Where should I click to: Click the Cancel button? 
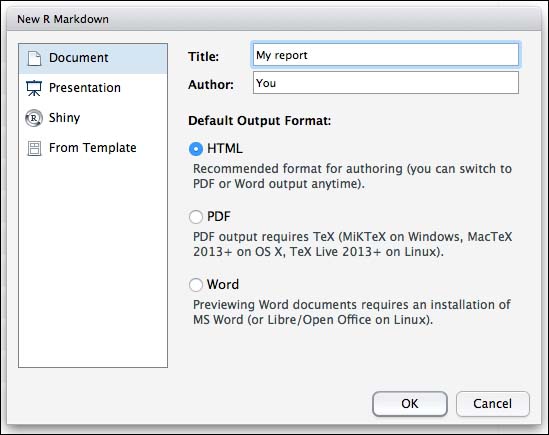[493, 404]
